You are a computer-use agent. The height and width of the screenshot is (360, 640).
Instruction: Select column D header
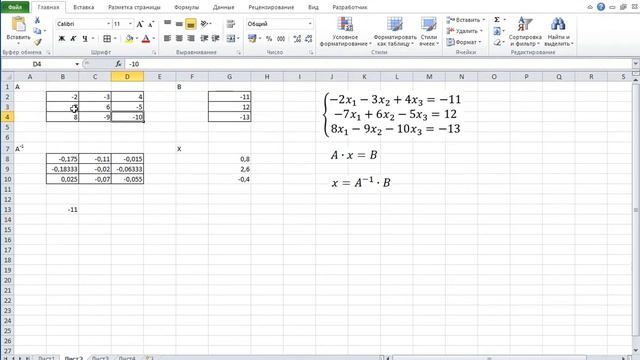127,76
